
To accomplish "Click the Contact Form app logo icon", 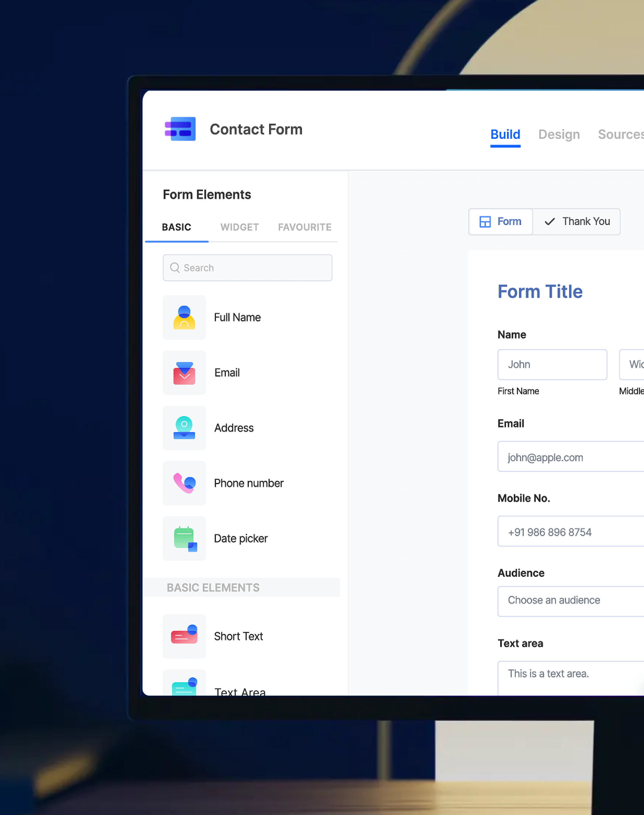I will click(180, 129).
